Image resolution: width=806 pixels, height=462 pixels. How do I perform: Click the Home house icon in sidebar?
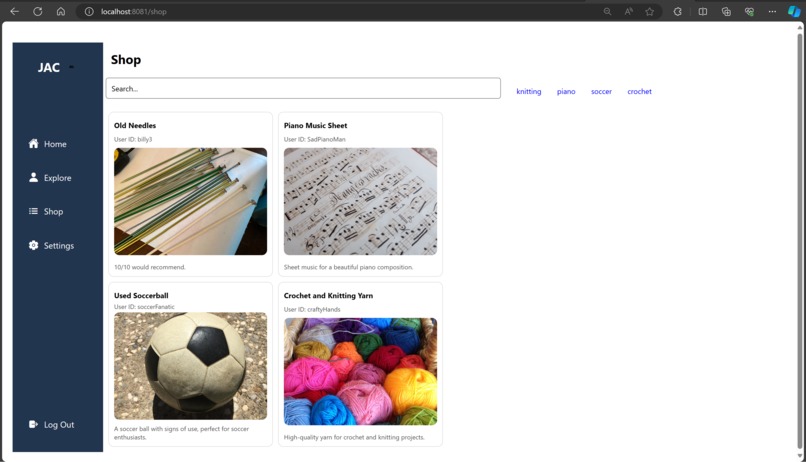33,143
